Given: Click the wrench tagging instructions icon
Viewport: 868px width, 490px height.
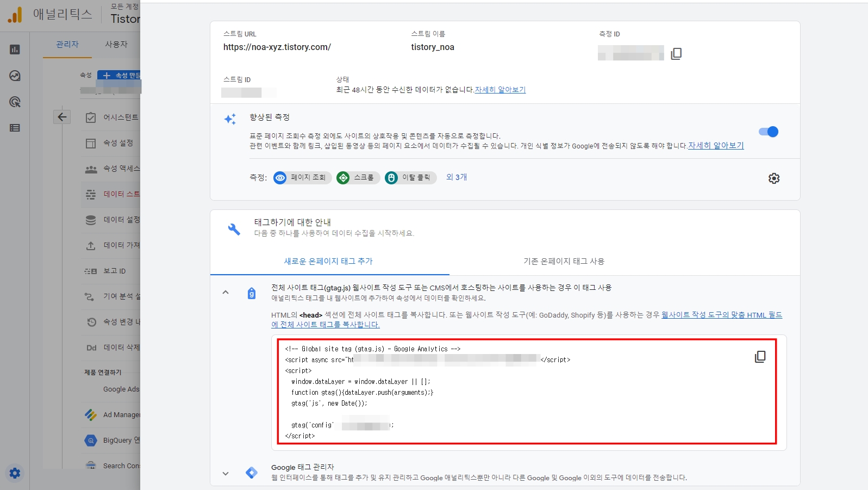Looking at the screenshot, I should click(x=234, y=229).
